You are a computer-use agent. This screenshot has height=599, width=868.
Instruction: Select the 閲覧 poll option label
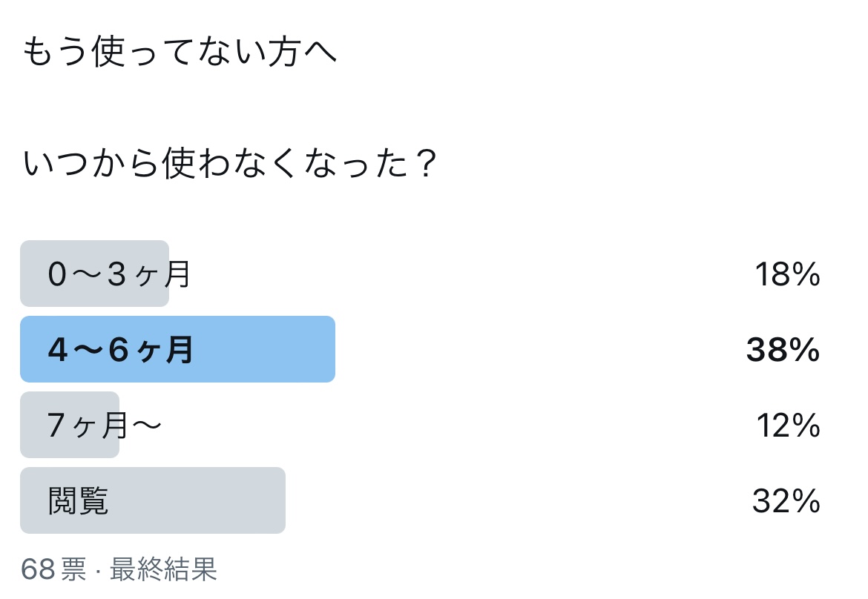point(79,502)
